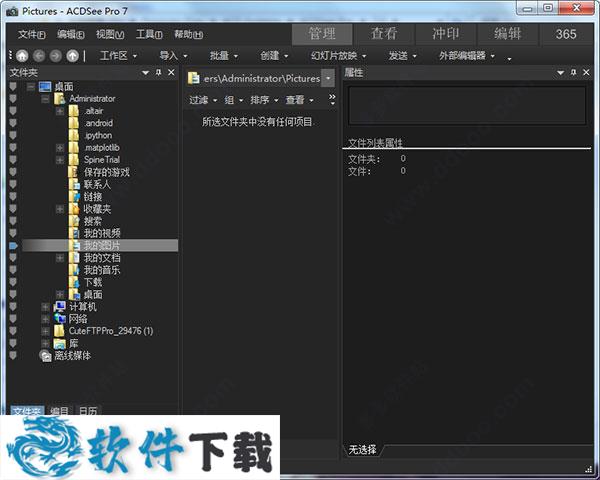Close the 文件夹 folders pane

[171, 72]
